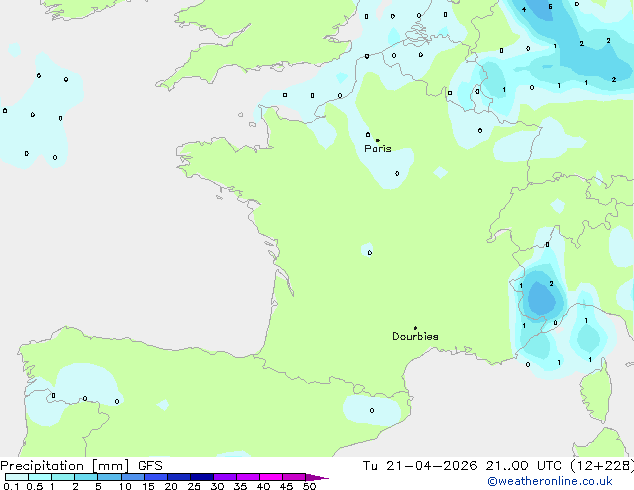
Task: Select the Precipitation [mm] GFS title
Action: (x=81, y=466)
